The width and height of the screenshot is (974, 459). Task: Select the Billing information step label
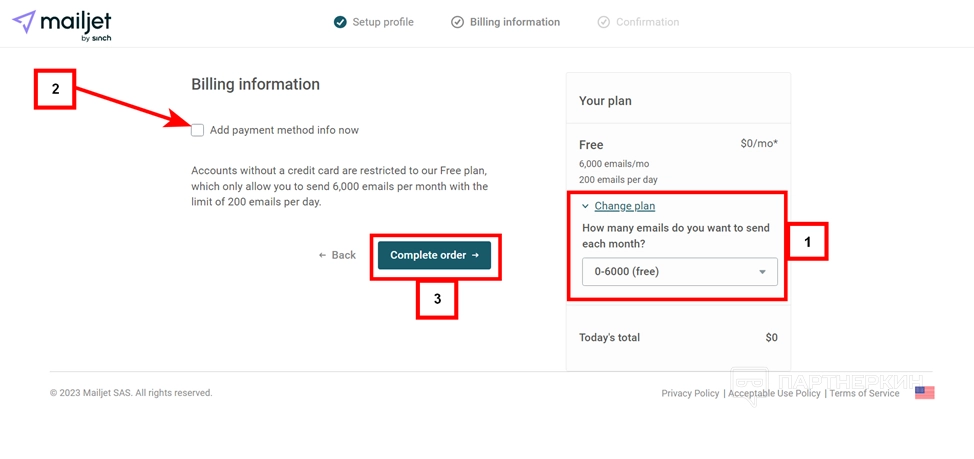pyautogui.click(x=514, y=22)
